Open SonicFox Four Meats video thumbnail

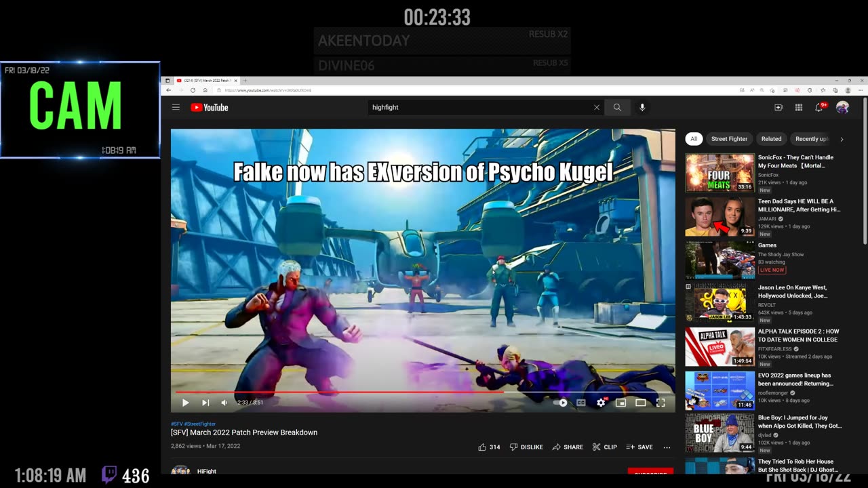click(719, 173)
